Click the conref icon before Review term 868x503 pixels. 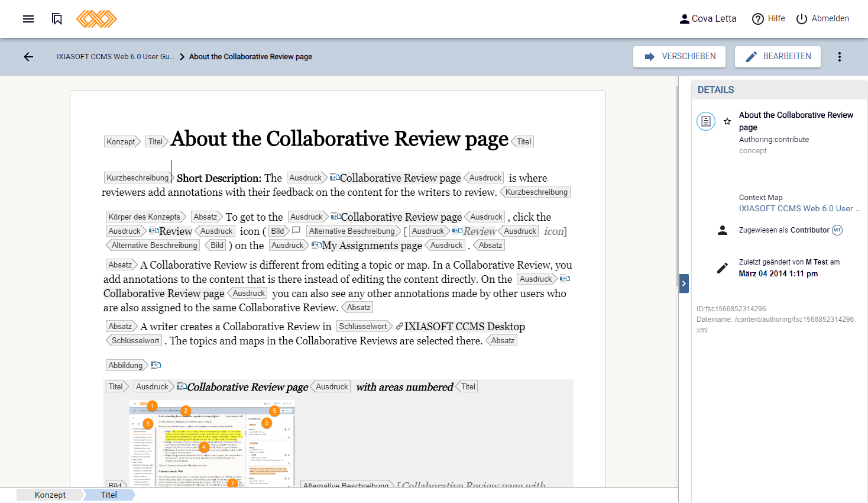point(154,231)
